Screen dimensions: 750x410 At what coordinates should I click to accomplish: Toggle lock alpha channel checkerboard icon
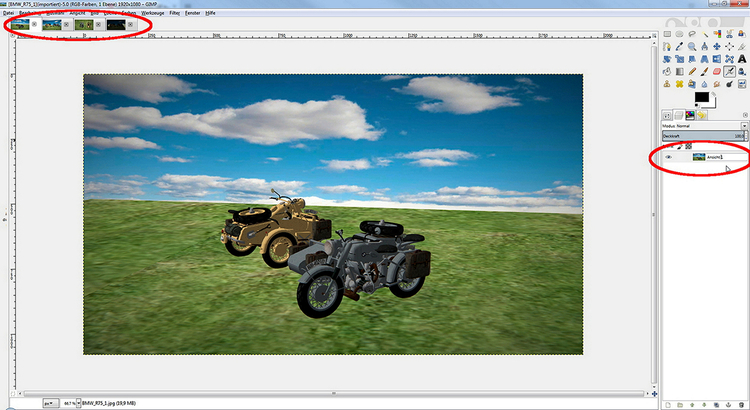[688, 146]
